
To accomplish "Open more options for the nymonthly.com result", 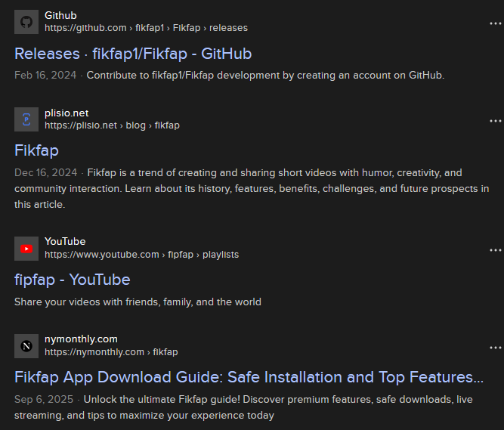I will click(496, 348).
